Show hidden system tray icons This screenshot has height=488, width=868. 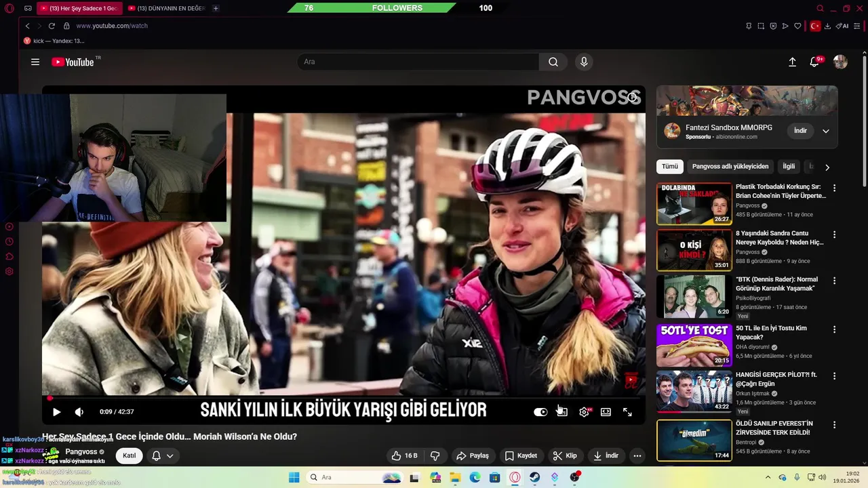tap(768, 477)
